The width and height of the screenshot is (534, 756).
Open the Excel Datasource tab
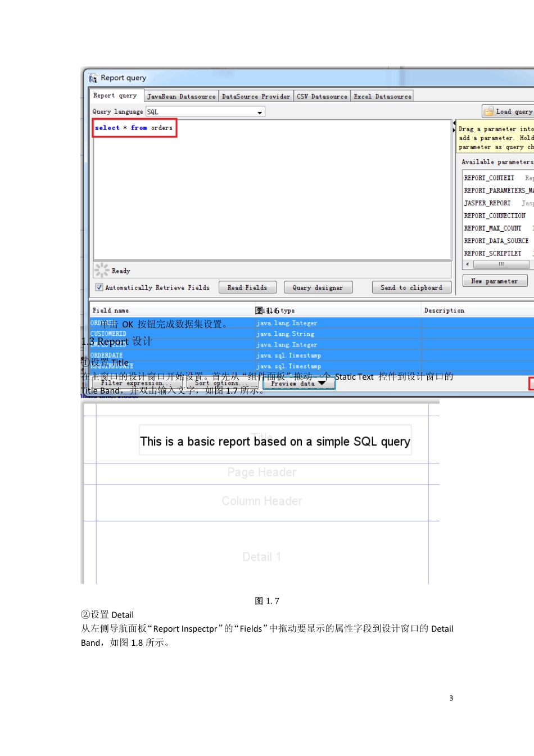(383, 97)
